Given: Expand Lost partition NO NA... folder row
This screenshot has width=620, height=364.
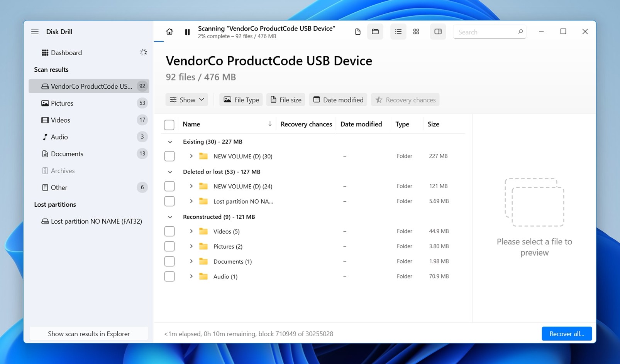Looking at the screenshot, I should tap(191, 201).
